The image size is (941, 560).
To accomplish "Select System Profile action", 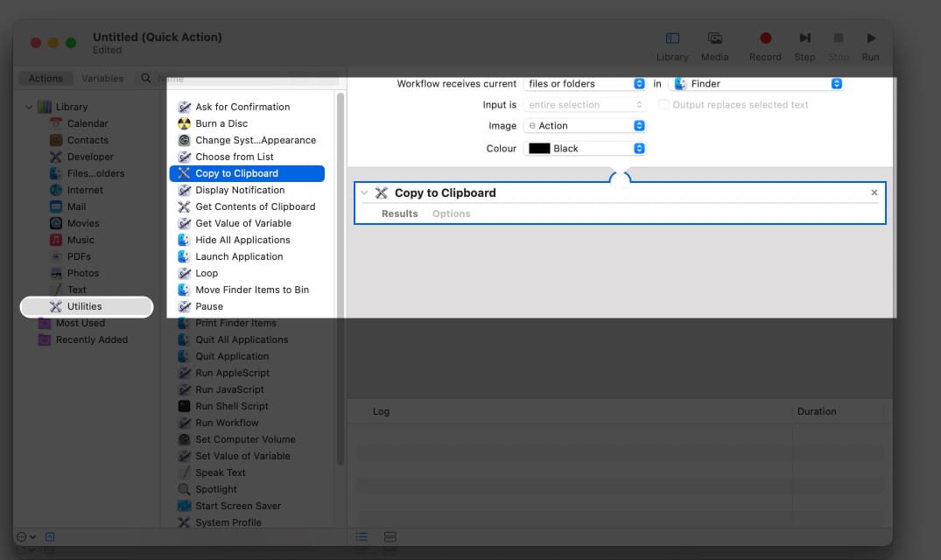I will click(228, 523).
